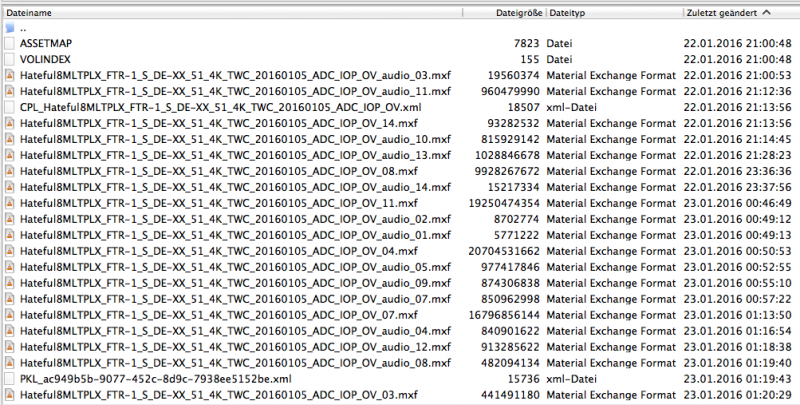Click the parent directory '..' folder icon
The image size is (800, 405).
click(9, 28)
